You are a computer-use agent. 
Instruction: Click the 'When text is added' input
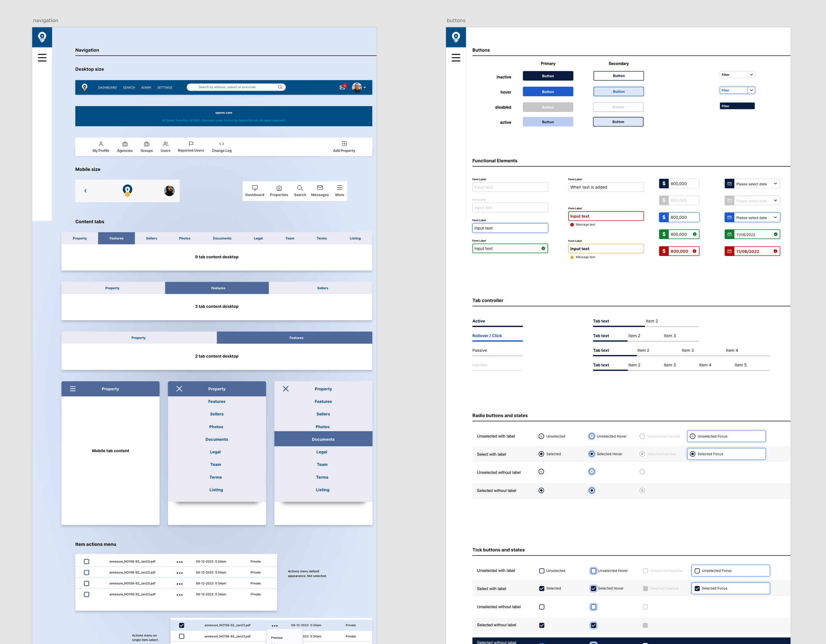tap(606, 187)
